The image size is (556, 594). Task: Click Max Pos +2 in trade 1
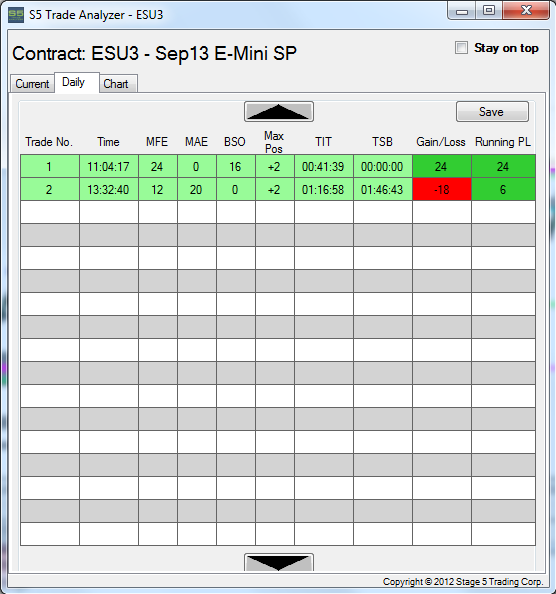click(275, 166)
